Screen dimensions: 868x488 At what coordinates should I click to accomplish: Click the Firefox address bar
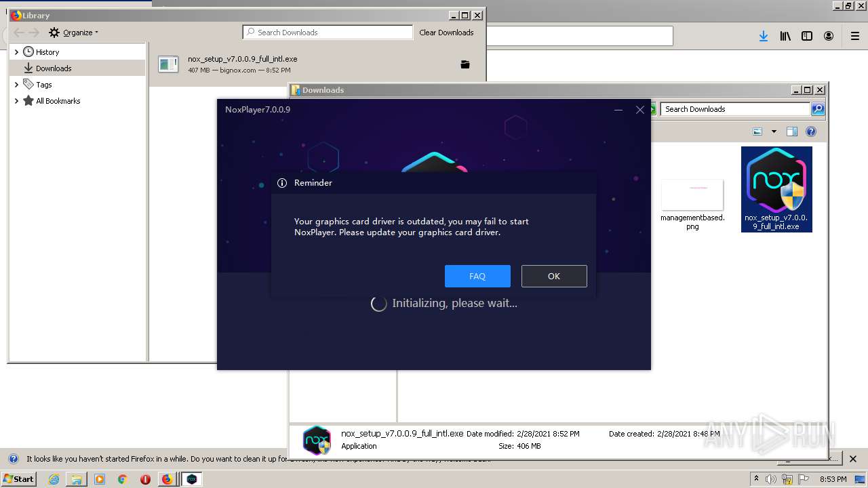[x=580, y=36]
